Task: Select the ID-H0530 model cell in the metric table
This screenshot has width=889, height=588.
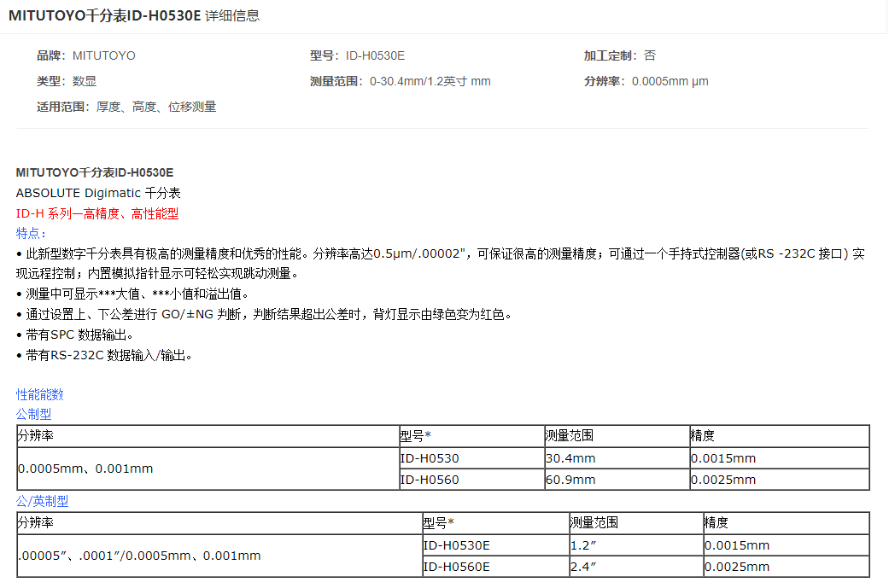Action: tap(430, 458)
